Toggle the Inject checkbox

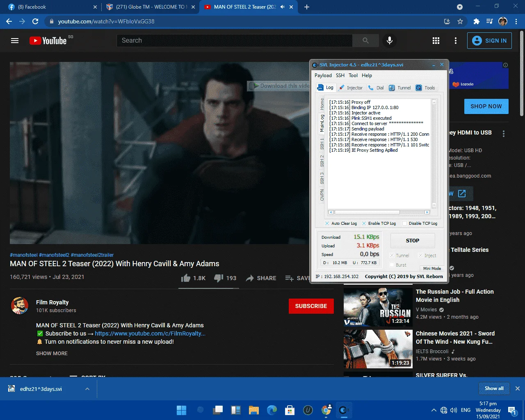(x=420, y=256)
